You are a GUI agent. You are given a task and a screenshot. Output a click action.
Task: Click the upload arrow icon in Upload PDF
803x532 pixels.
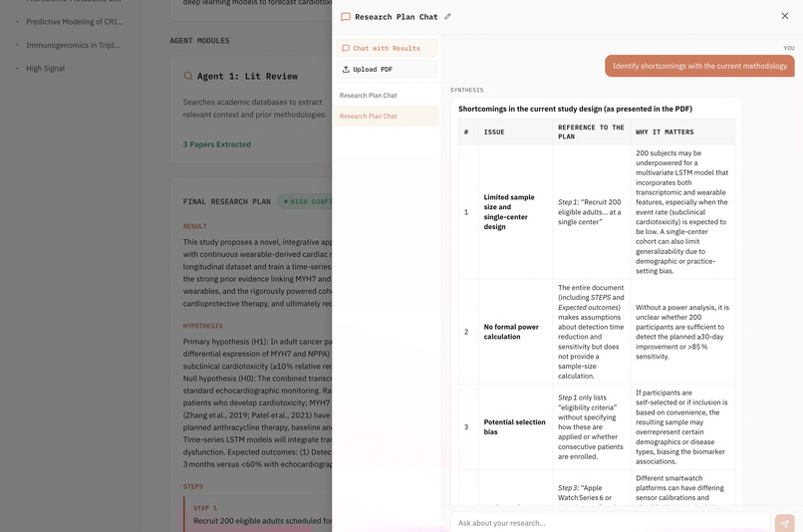pyautogui.click(x=346, y=69)
